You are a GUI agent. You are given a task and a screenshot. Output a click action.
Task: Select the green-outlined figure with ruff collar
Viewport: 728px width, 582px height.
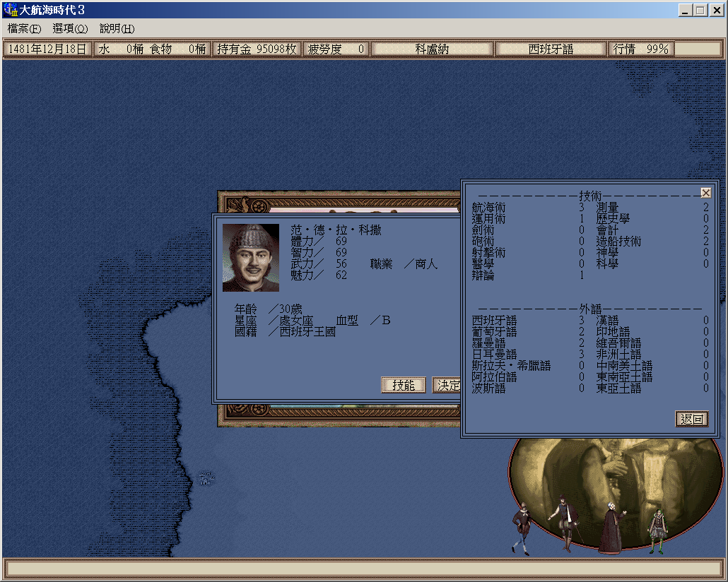[657, 531]
